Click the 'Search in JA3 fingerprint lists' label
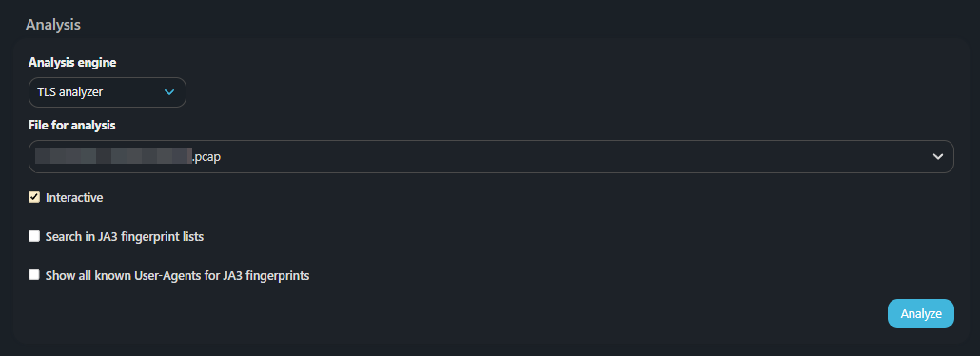This screenshot has width=980, height=356. click(x=125, y=236)
